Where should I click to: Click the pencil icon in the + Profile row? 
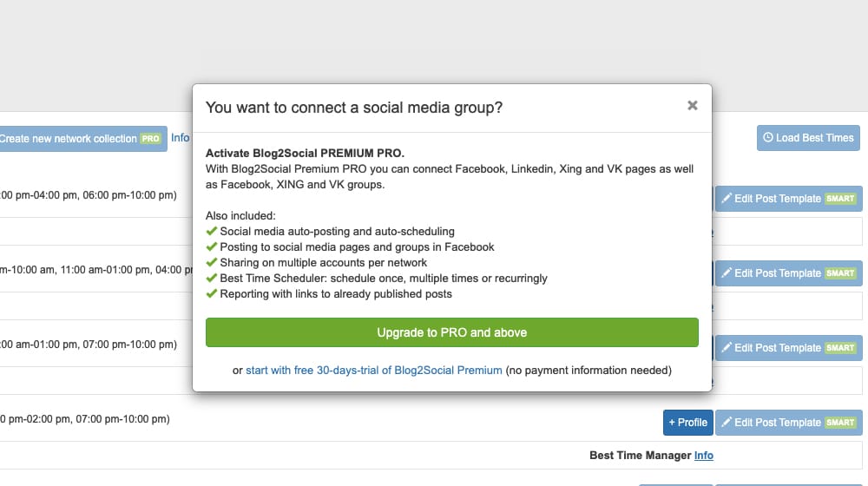tap(727, 422)
